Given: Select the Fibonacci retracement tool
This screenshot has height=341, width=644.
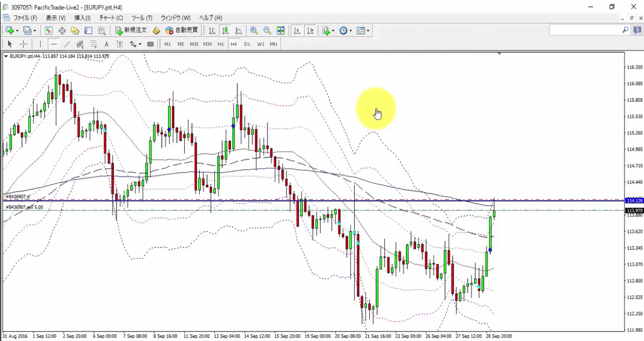Looking at the screenshot, I should 94,44.
